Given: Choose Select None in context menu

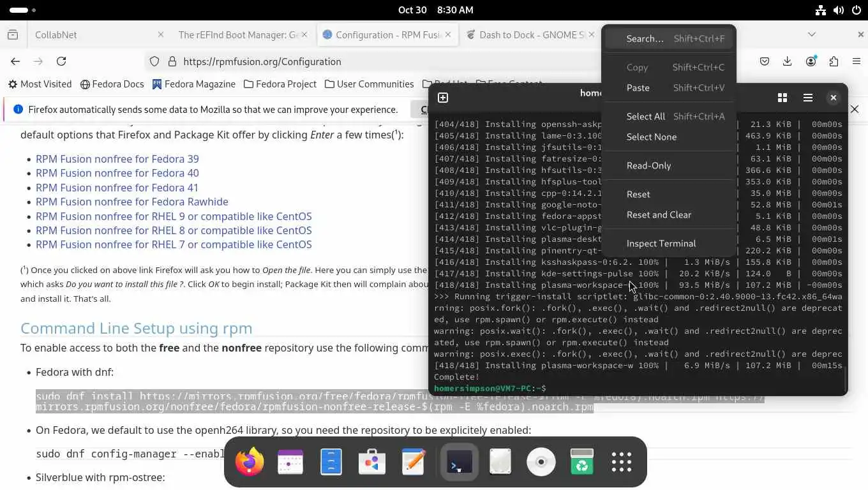Looking at the screenshot, I should coord(669,137).
